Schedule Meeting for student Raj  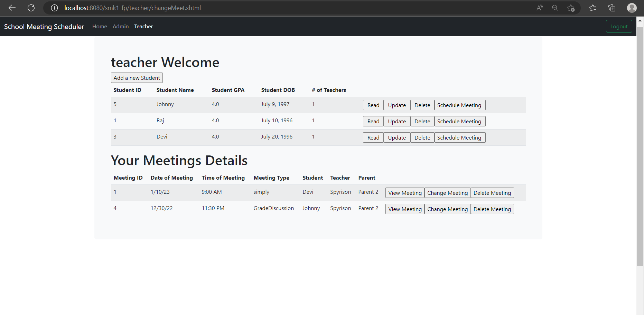460,121
